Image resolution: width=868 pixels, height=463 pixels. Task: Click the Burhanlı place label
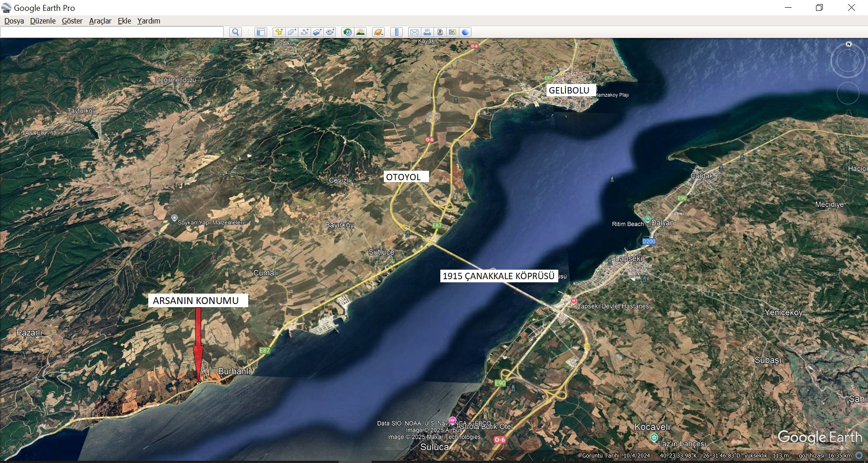234,371
